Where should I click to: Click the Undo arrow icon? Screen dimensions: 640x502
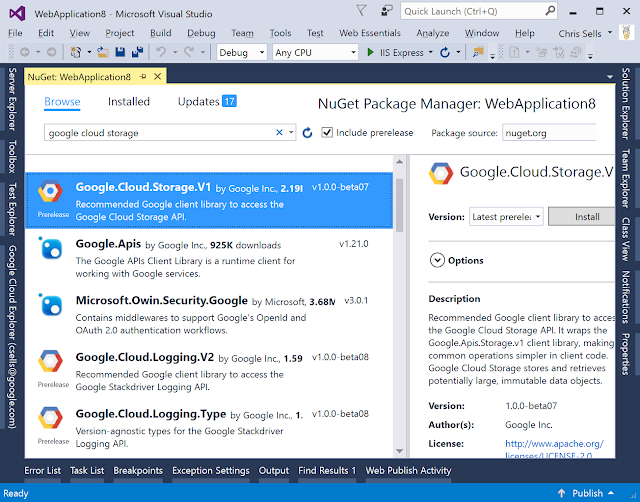[x=161, y=52]
